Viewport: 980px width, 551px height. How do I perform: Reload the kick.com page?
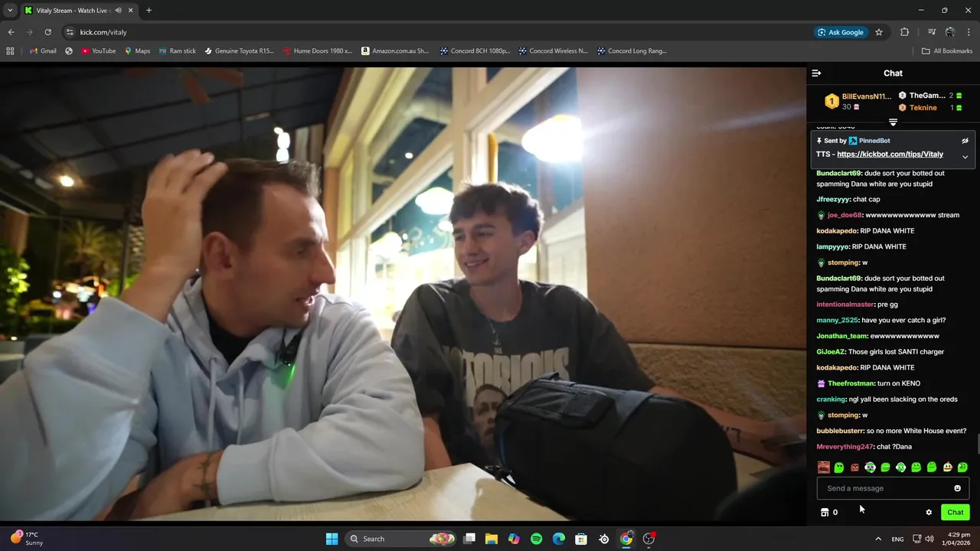click(x=47, y=32)
